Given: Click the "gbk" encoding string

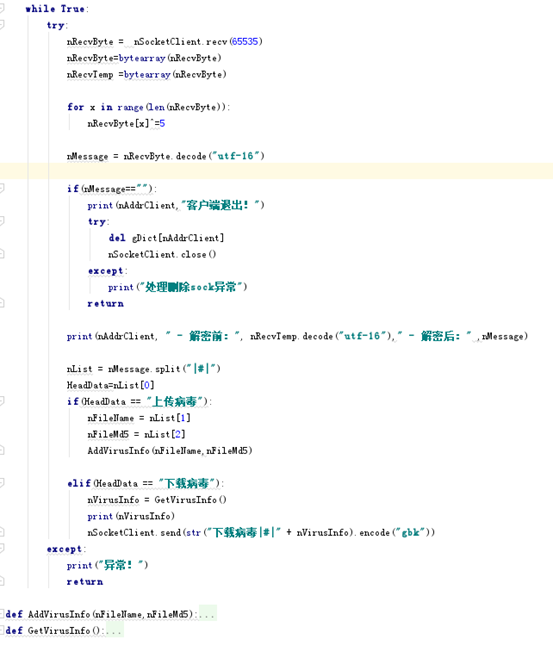Looking at the screenshot, I should (411, 533).
